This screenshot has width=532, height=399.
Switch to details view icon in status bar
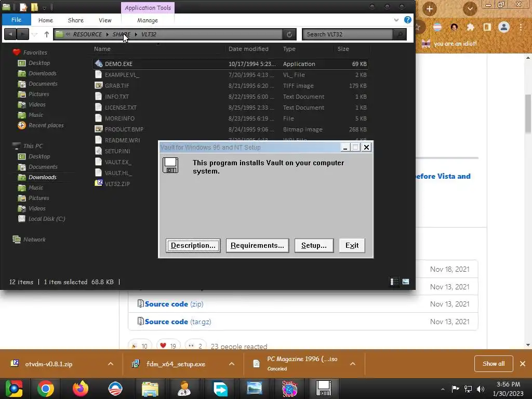coord(394,282)
